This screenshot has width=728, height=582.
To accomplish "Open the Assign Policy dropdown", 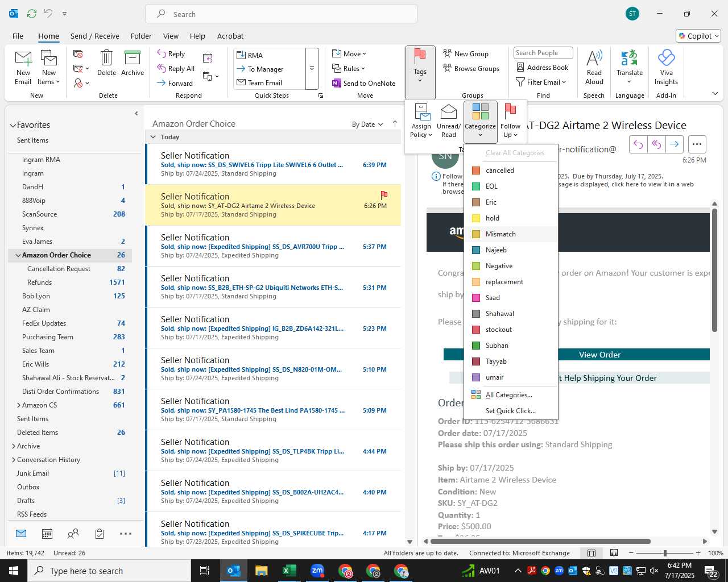I will click(x=421, y=122).
